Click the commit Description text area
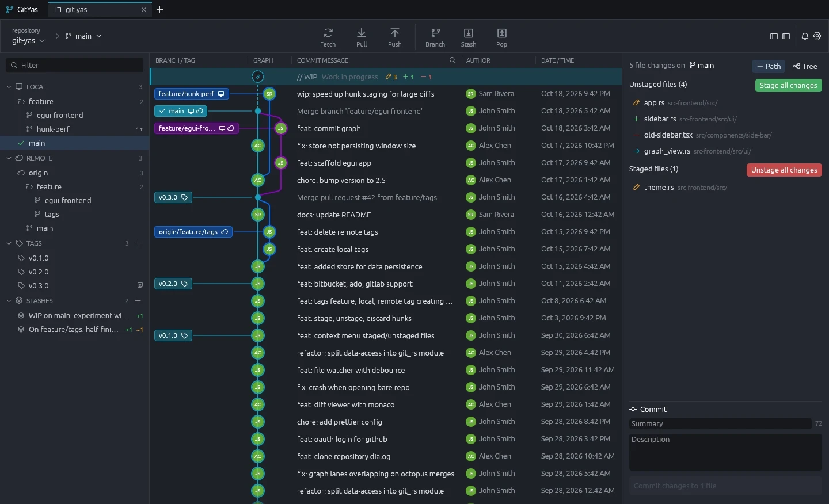 coord(725,452)
